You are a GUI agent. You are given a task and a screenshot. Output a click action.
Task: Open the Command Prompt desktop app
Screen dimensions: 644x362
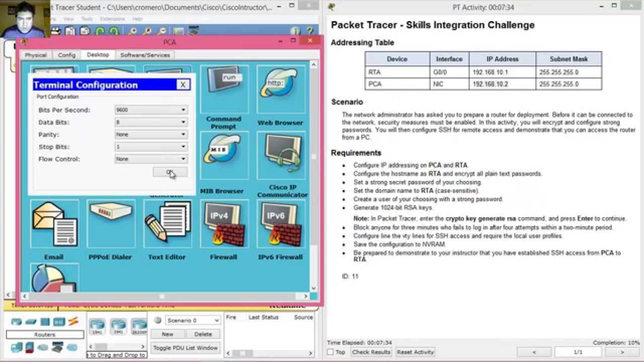point(224,89)
